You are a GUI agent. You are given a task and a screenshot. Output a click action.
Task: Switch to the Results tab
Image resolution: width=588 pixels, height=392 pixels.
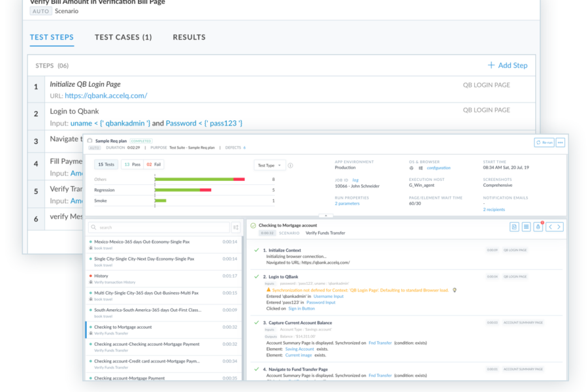pos(189,37)
